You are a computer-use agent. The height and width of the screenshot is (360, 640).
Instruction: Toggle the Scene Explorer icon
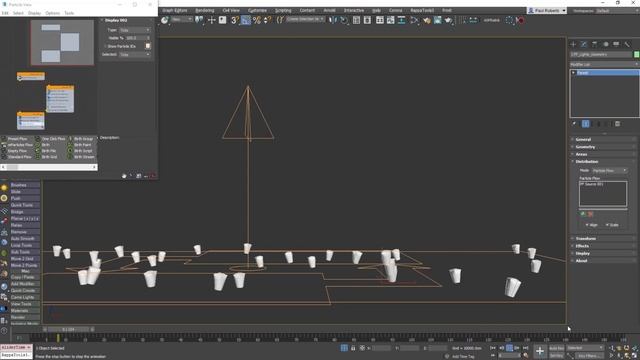[x=356, y=20]
